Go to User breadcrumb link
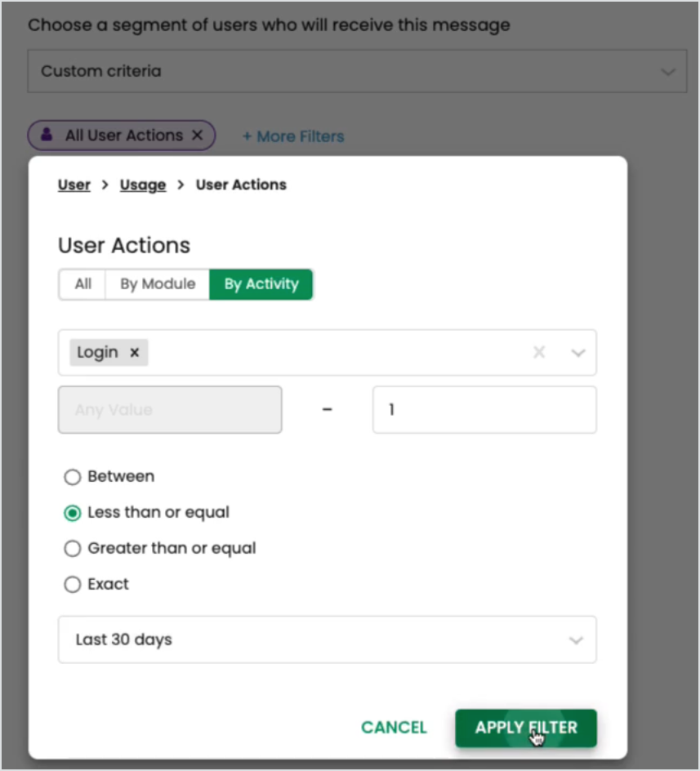The width and height of the screenshot is (700, 771). point(74,185)
